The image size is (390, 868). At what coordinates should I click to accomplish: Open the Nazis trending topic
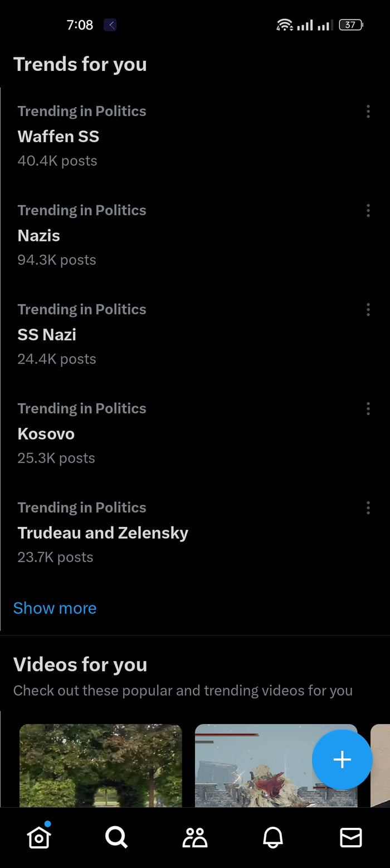click(x=39, y=236)
